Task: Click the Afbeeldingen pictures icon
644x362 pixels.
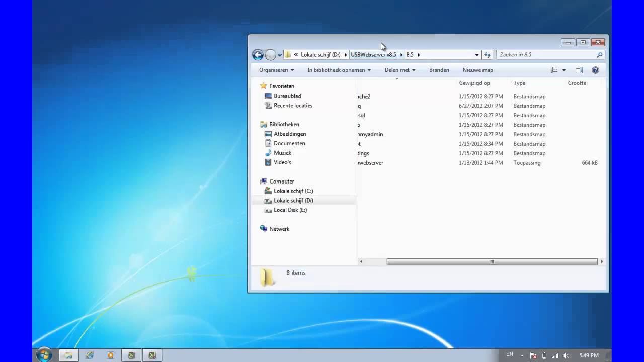Action: (x=268, y=134)
